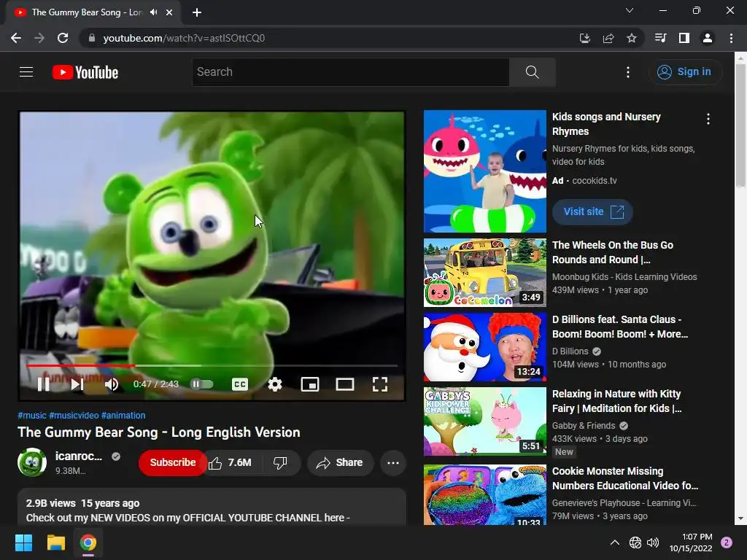The width and height of the screenshot is (747, 560).
Task: Click the #animation hashtag
Action: 123,415
